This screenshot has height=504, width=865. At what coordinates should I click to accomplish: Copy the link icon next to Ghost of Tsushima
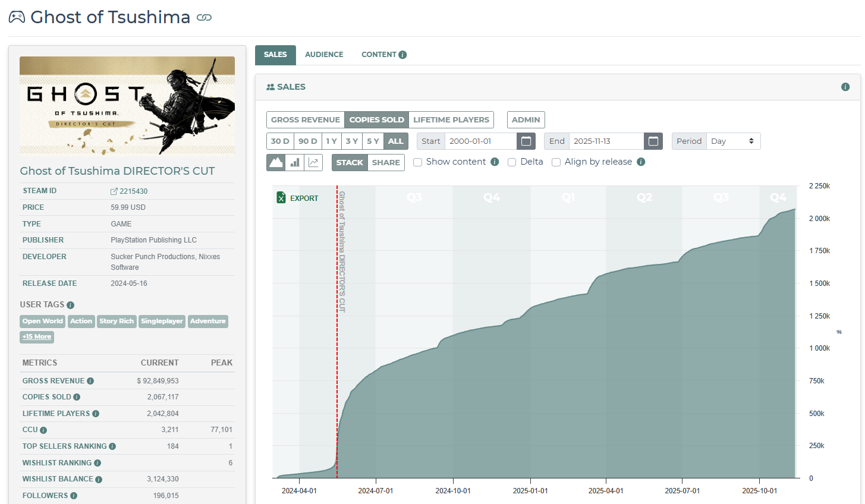point(204,18)
